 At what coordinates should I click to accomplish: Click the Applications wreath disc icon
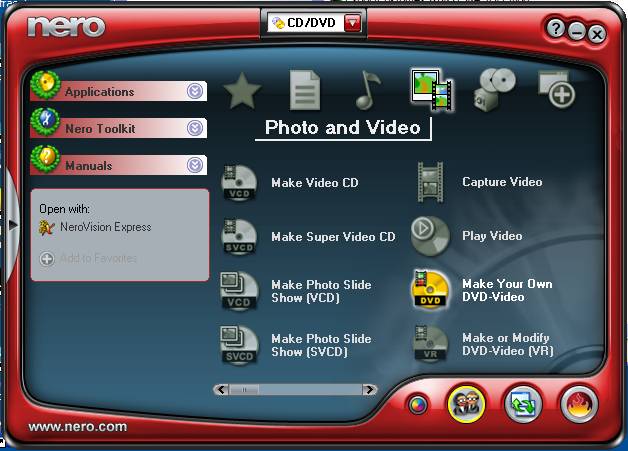pyautogui.click(x=45, y=85)
